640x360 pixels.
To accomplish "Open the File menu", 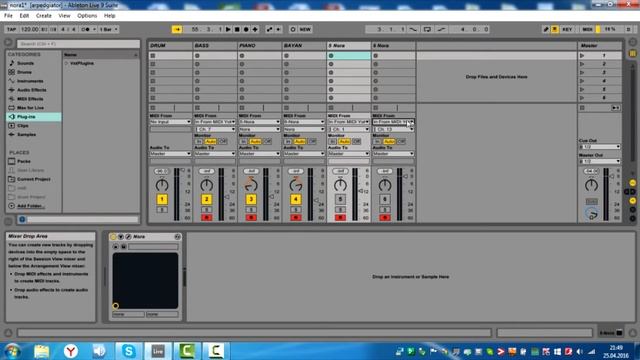I will tap(8, 16).
